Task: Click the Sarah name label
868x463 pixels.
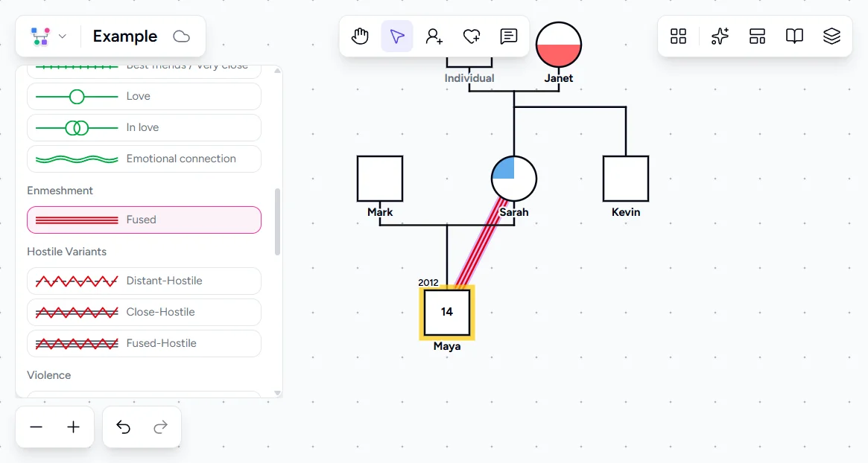Action: [x=513, y=212]
